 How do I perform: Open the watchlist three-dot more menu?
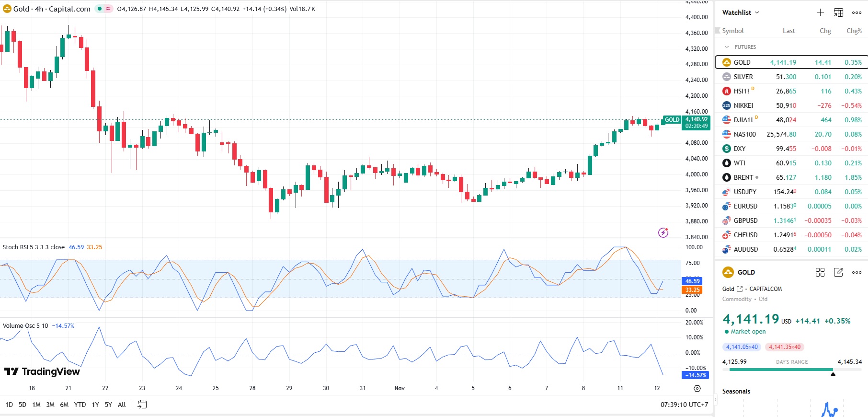pos(857,12)
